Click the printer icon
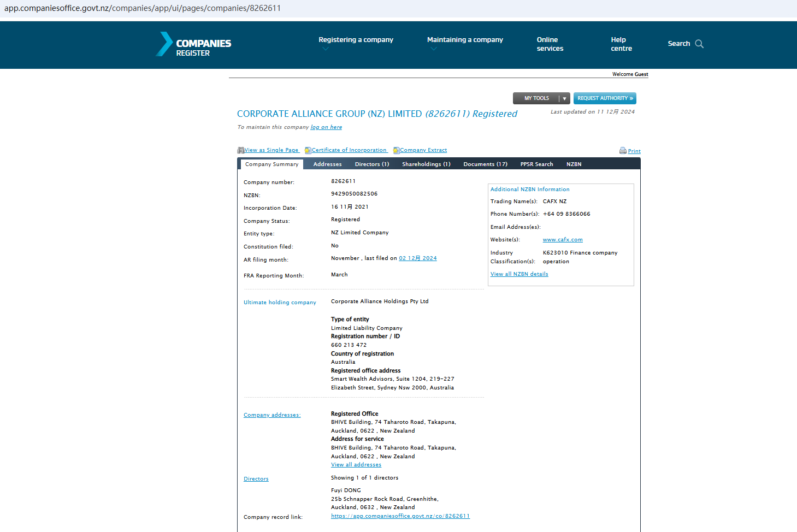The height and width of the screenshot is (532, 797). coord(623,151)
